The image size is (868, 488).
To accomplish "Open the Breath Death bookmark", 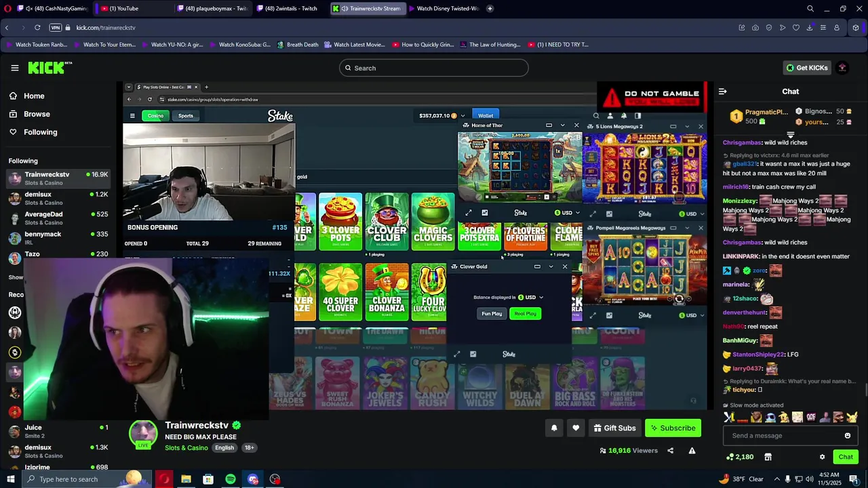I will click(297, 45).
